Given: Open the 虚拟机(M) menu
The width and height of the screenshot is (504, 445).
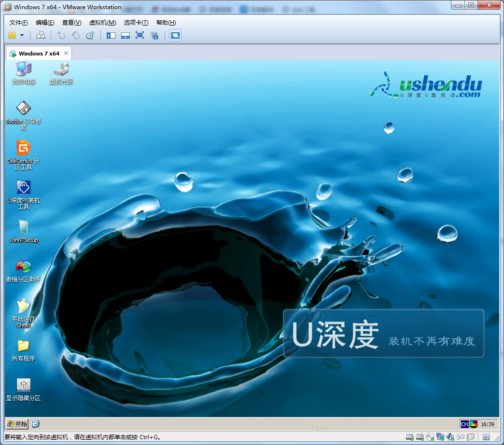Looking at the screenshot, I should [x=102, y=23].
